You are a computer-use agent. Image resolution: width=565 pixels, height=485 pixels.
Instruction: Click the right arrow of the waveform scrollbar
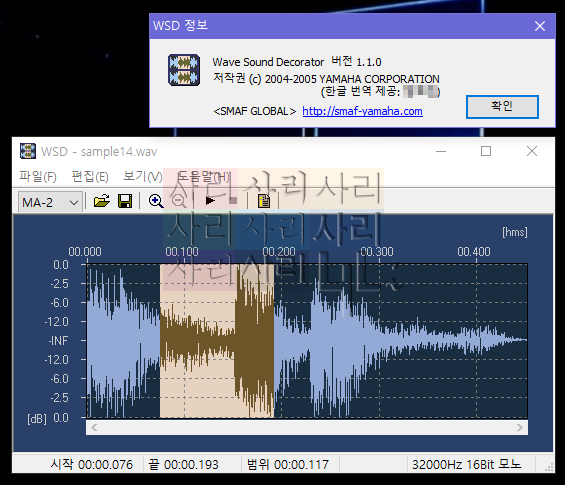(x=520, y=427)
